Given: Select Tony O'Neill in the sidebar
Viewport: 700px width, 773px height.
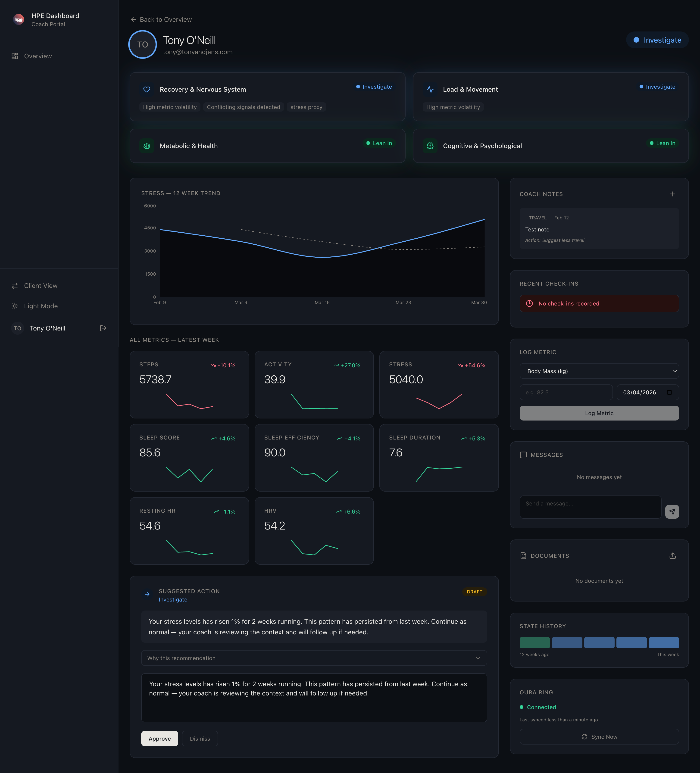Looking at the screenshot, I should (47, 328).
